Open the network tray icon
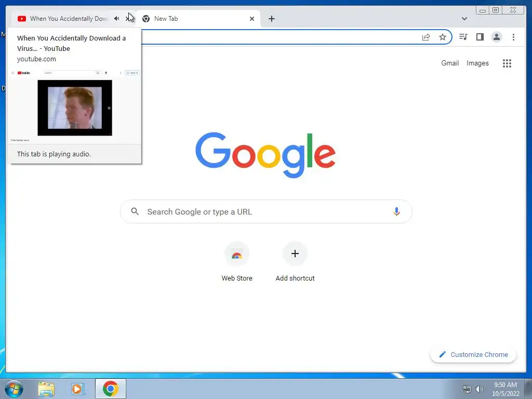 [467, 389]
